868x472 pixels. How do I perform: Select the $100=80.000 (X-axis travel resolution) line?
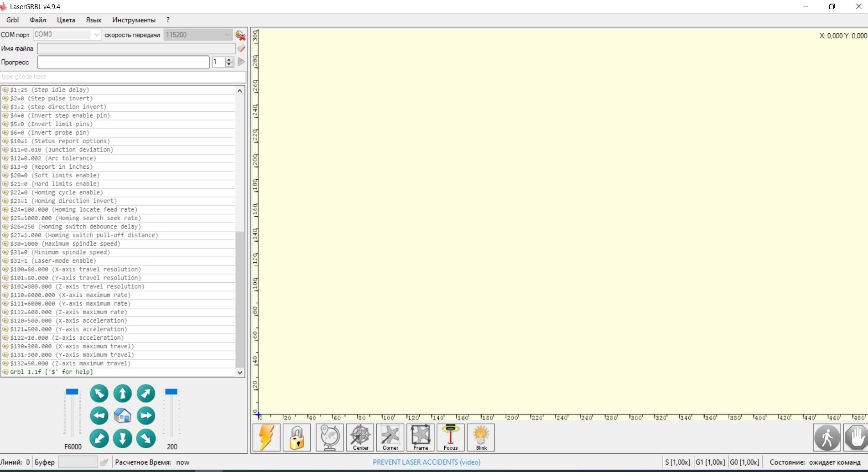tap(118, 270)
